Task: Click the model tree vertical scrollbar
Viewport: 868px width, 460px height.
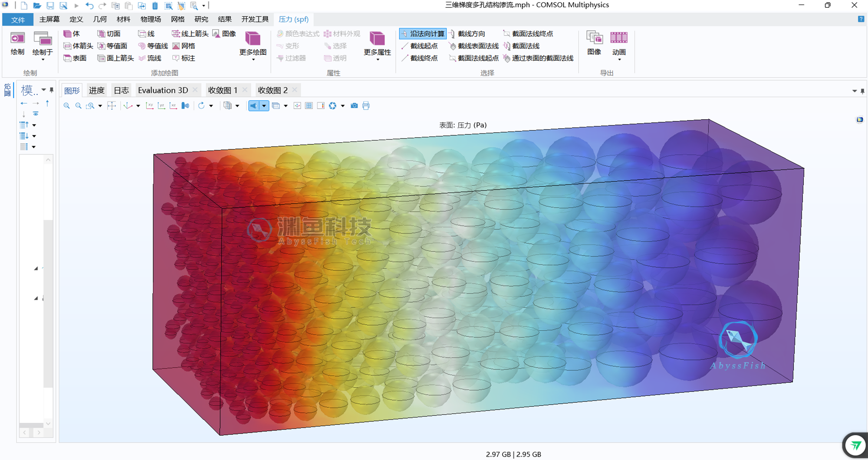Action: 48,303
